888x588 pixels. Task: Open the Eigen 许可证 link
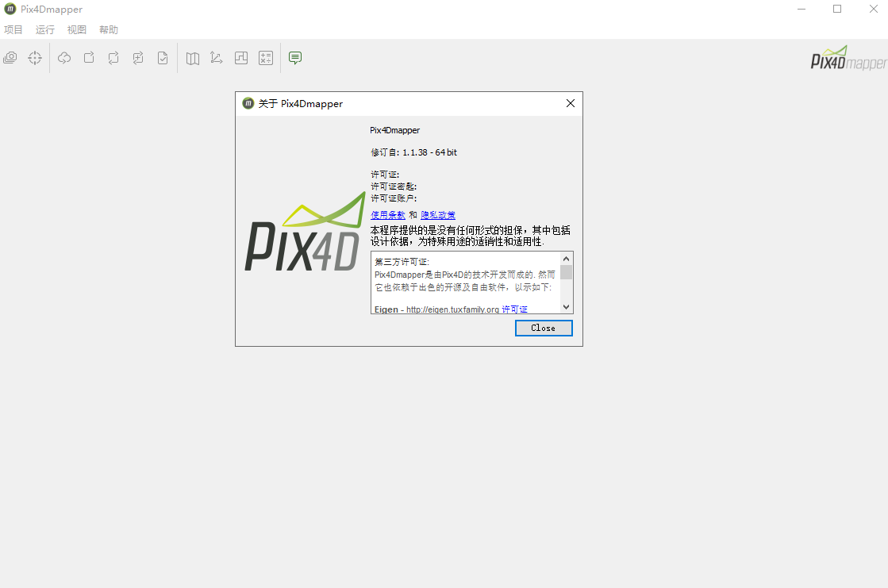pyautogui.click(x=514, y=309)
